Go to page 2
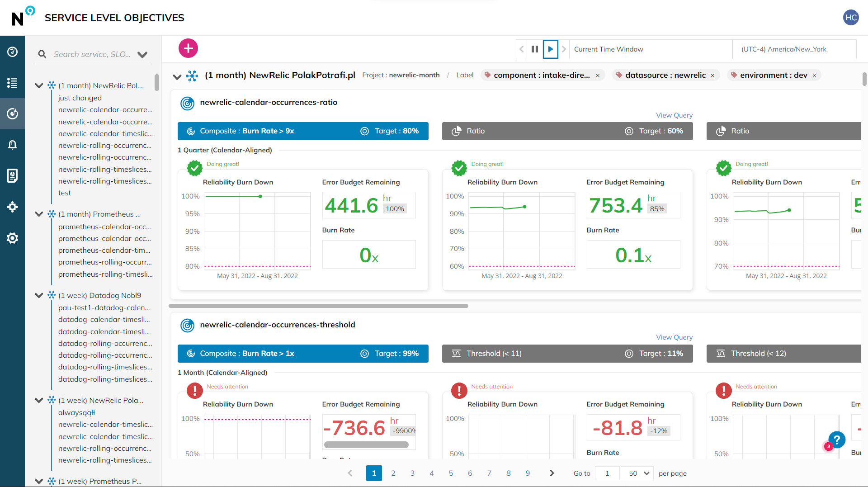Image resolution: width=868 pixels, height=487 pixels. point(393,473)
